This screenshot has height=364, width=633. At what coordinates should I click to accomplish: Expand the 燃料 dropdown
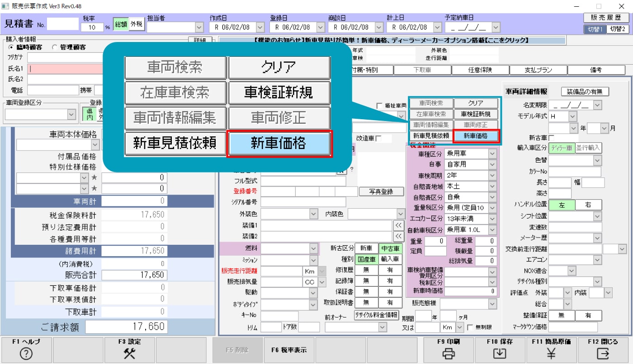(x=314, y=248)
